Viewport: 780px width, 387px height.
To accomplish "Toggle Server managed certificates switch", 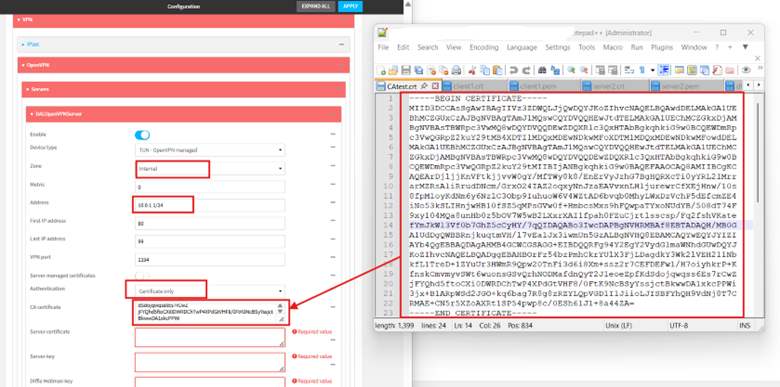I will tap(142, 276).
